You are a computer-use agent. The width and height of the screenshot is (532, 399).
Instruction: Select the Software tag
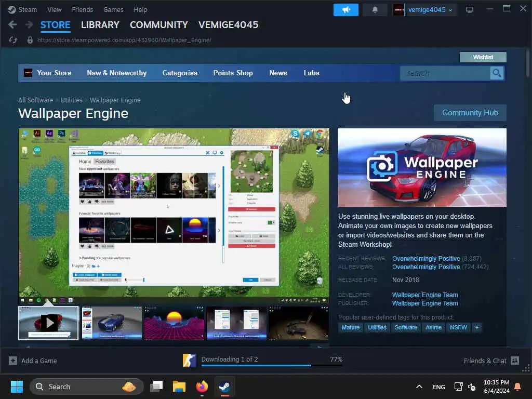click(x=406, y=327)
